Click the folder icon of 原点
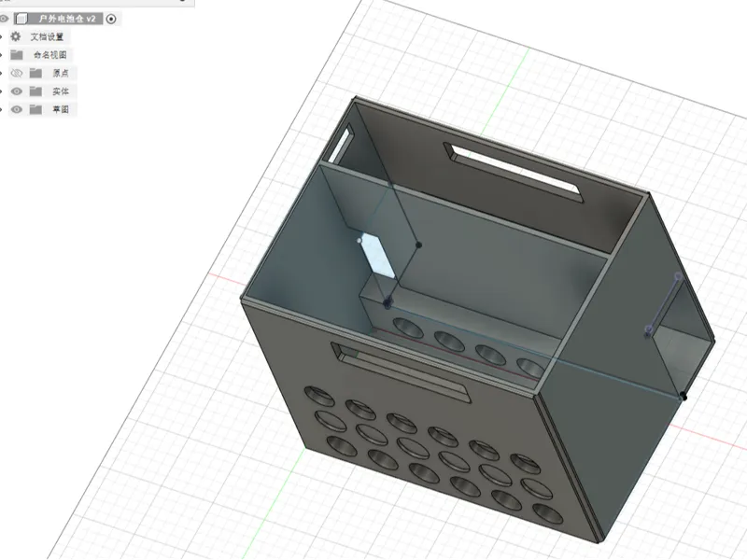Screen dimensions: 747x560 click(x=35, y=73)
